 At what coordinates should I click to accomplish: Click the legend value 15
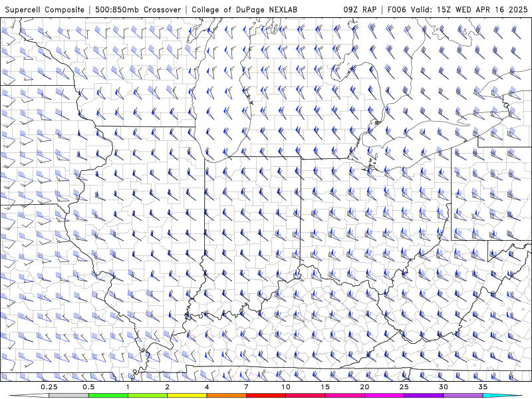tap(325, 387)
